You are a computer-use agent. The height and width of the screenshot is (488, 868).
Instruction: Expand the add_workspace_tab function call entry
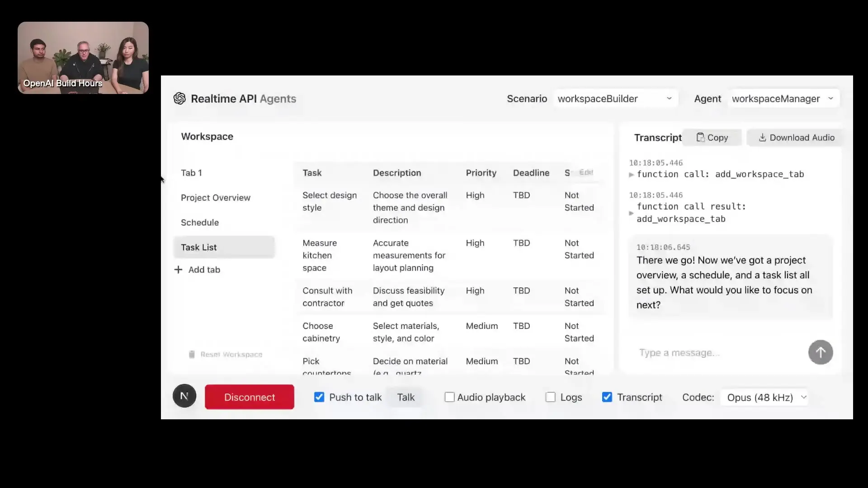tap(632, 174)
